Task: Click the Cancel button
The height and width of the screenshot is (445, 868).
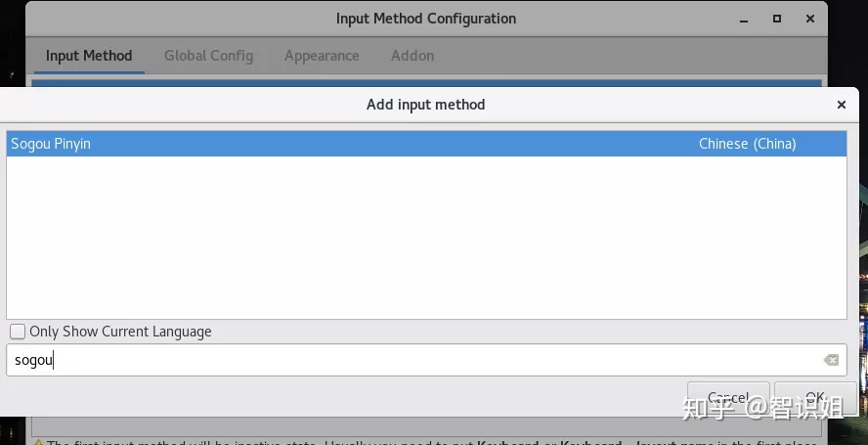Action: click(728, 397)
